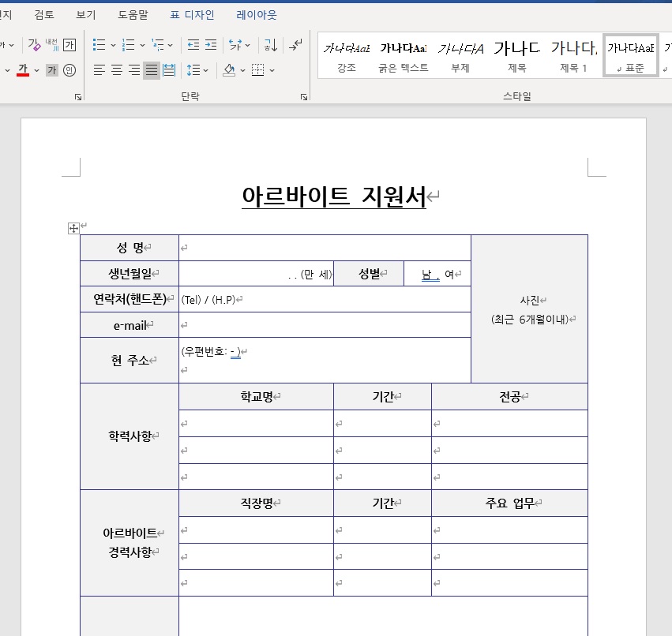The width and height of the screenshot is (672, 636).
Task: Toggle the bulleted list icon
Action: (x=99, y=45)
